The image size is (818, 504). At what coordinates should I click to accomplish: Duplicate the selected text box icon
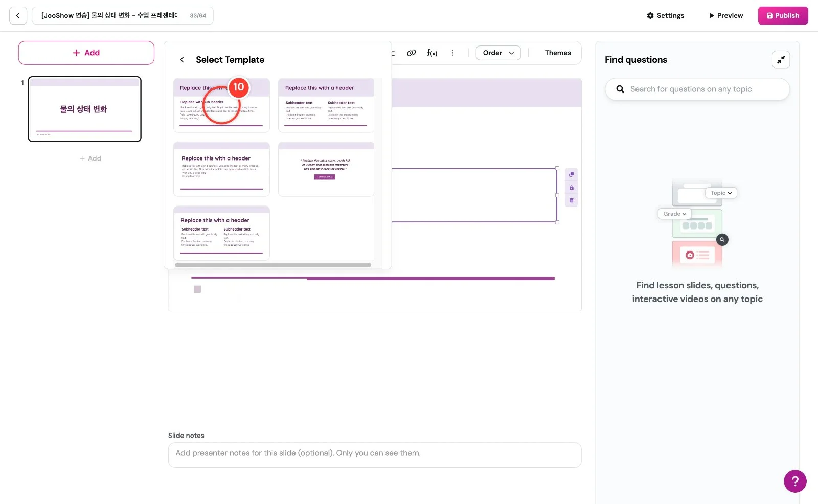click(x=572, y=175)
